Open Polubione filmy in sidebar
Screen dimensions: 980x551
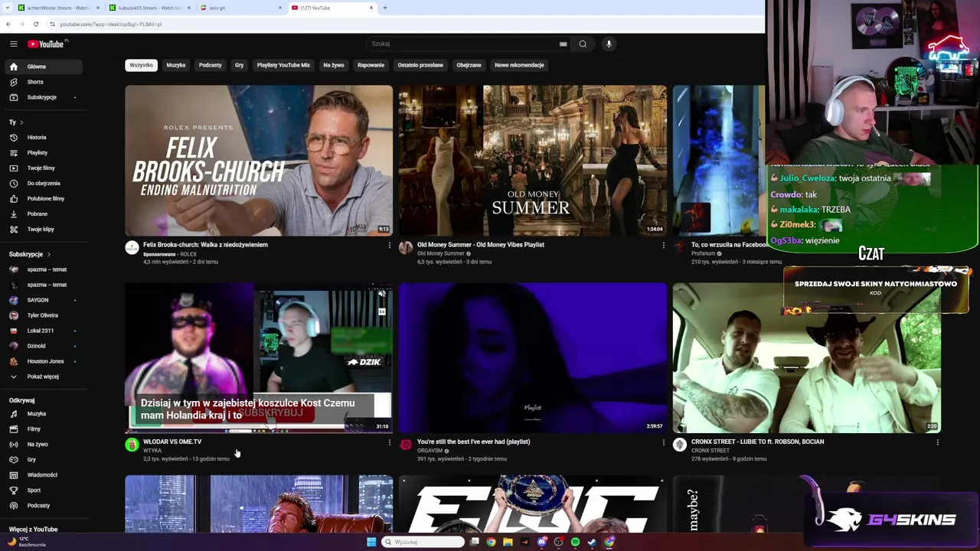[43, 199]
